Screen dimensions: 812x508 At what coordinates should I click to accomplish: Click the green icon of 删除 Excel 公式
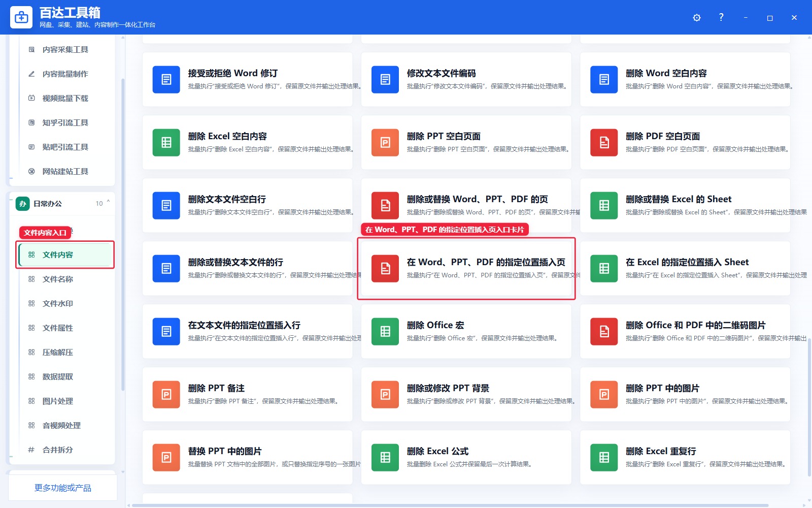(x=385, y=457)
